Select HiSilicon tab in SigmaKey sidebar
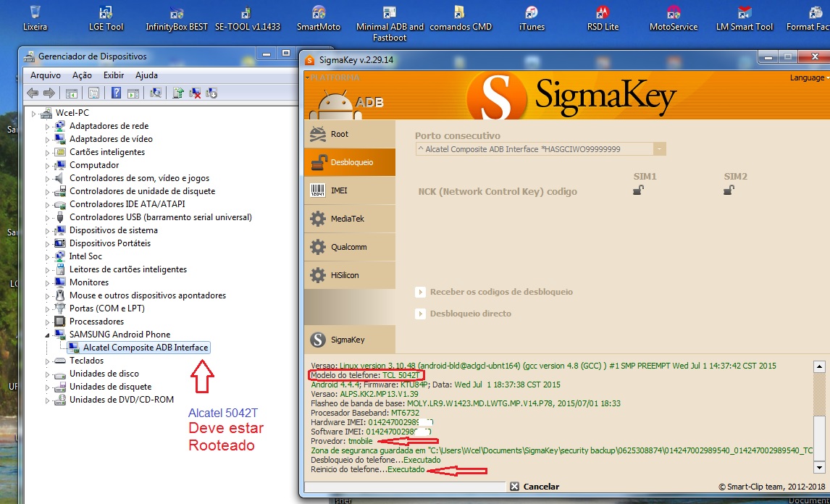Image resolution: width=830 pixels, height=504 pixels. 349,275
